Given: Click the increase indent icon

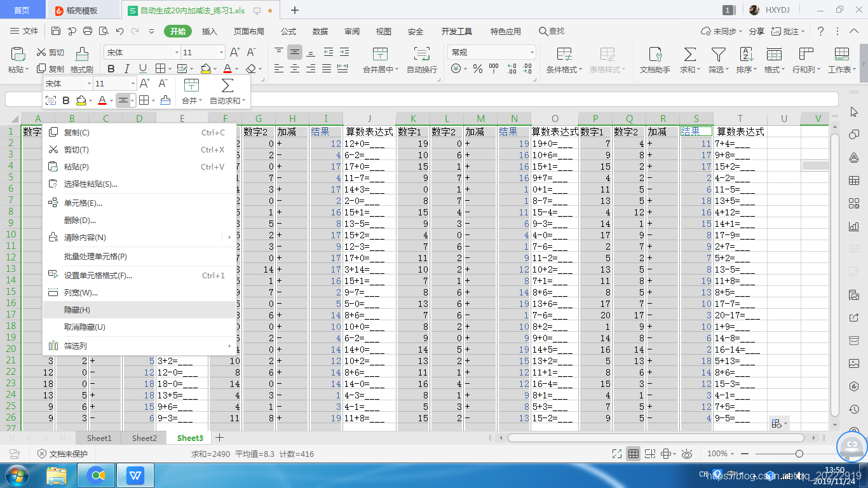Looking at the screenshot, I should [345, 52].
